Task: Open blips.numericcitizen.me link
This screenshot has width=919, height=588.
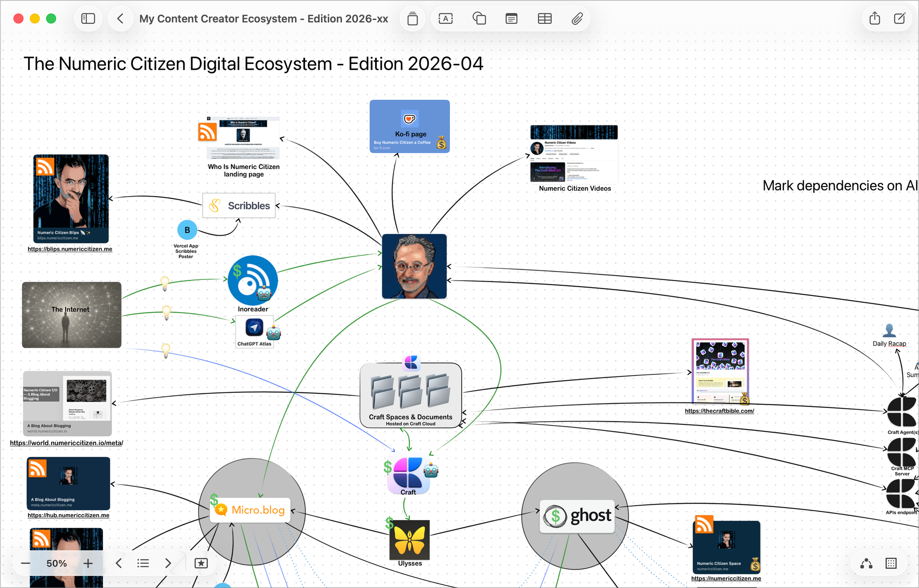Action: click(70, 249)
